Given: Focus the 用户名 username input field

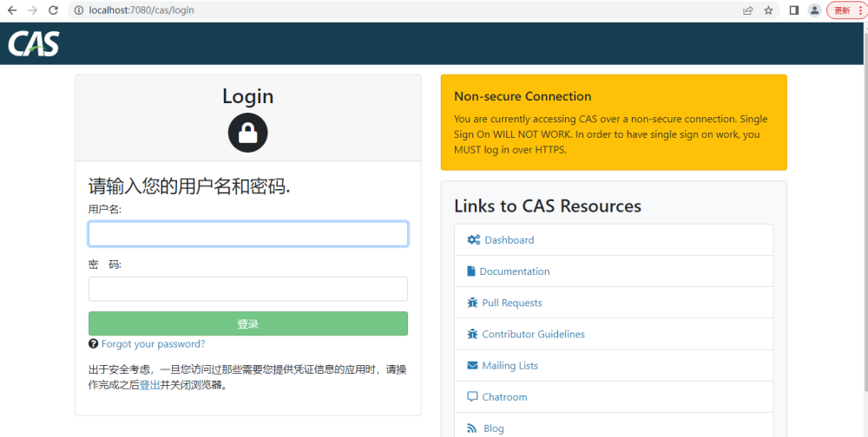Looking at the screenshot, I should click(248, 234).
